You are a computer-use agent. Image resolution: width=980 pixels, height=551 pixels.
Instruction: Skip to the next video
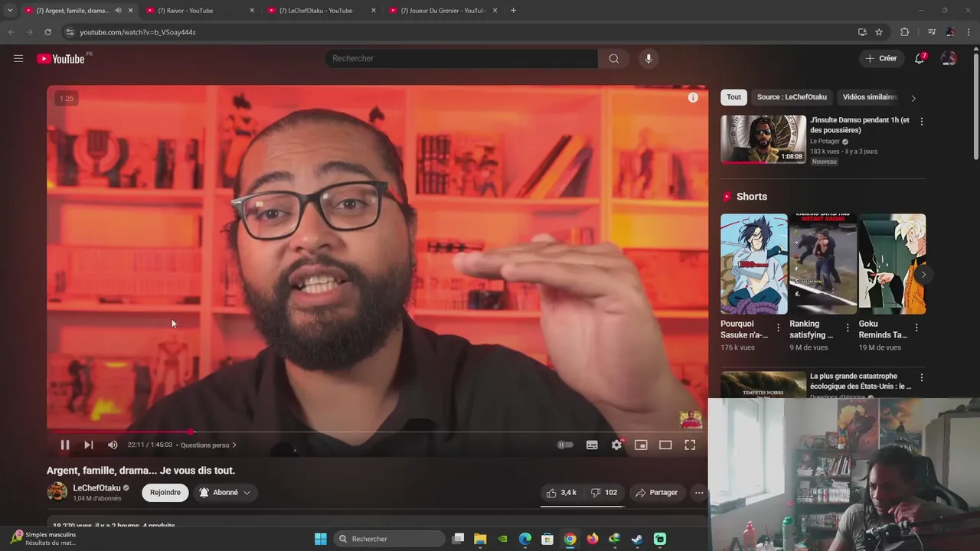pyautogui.click(x=89, y=445)
